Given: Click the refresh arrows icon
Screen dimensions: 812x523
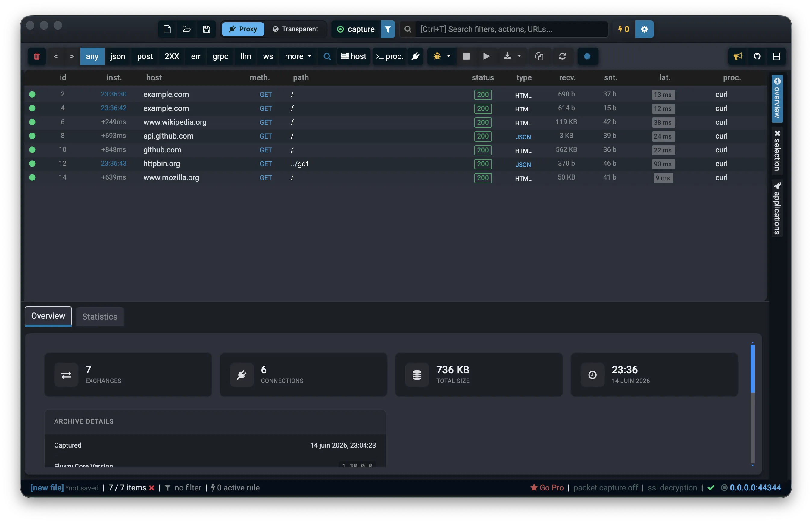Looking at the screenshot, I should click(562, 56).
